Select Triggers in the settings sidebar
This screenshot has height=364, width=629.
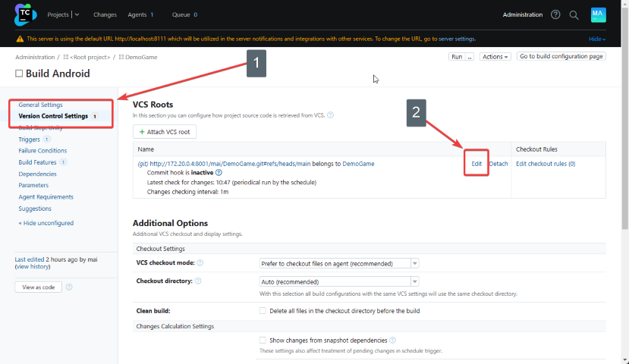pos(30,140)
